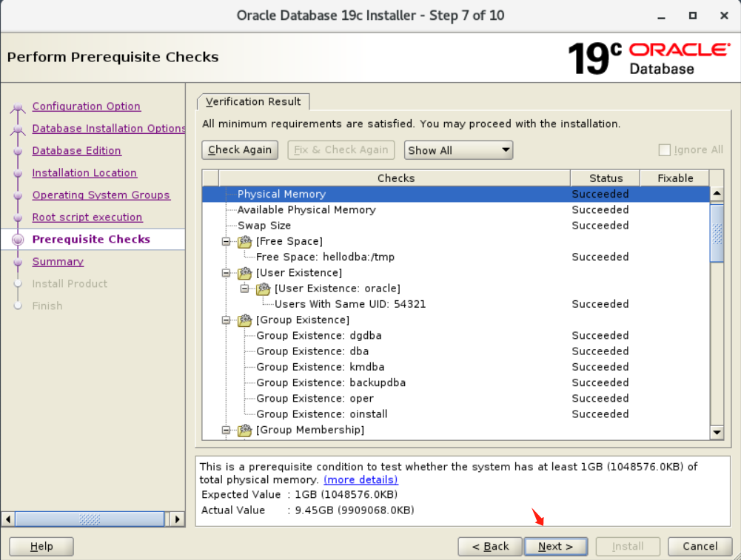Select the Physical Memory check row
Image resolution: width=741 pixels, height=560 pixels.
[x=455, y=194]
